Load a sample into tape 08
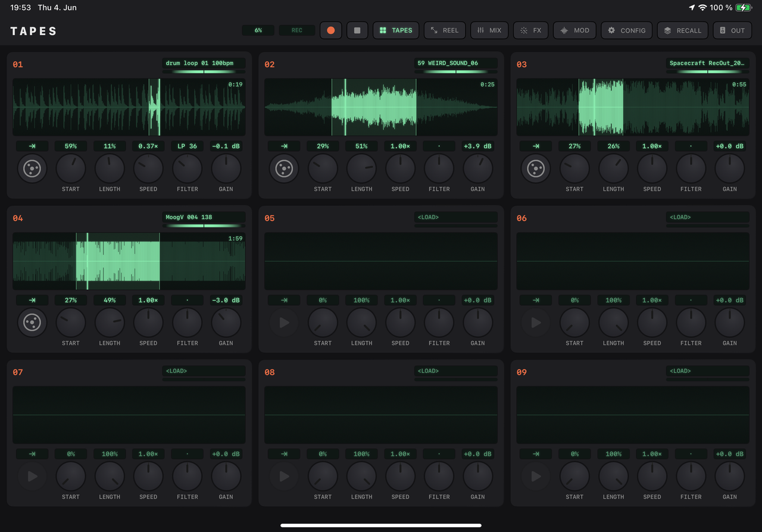This screenshot has height=532, width=762. pos(455,371)
